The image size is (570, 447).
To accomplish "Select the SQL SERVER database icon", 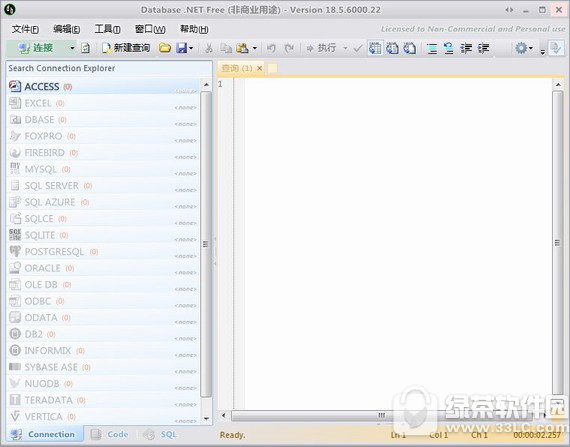I will pos(15,185).
